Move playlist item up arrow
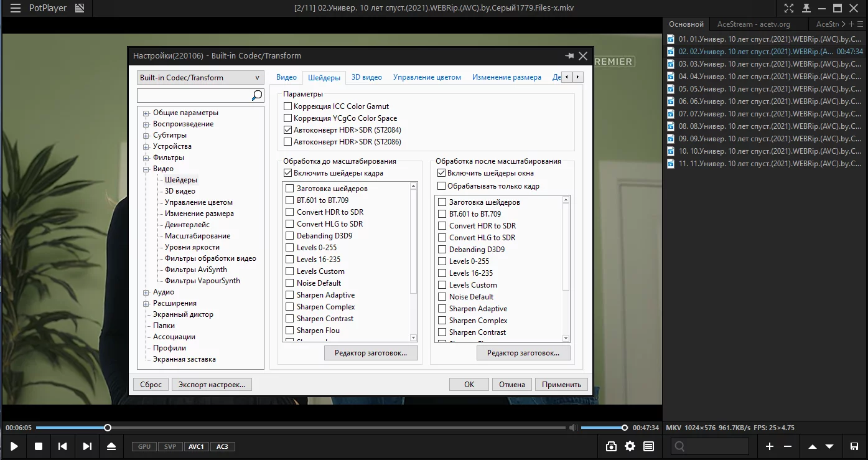Screen dimensions: 868x460 pyautogui.click(x=813, y=446)
